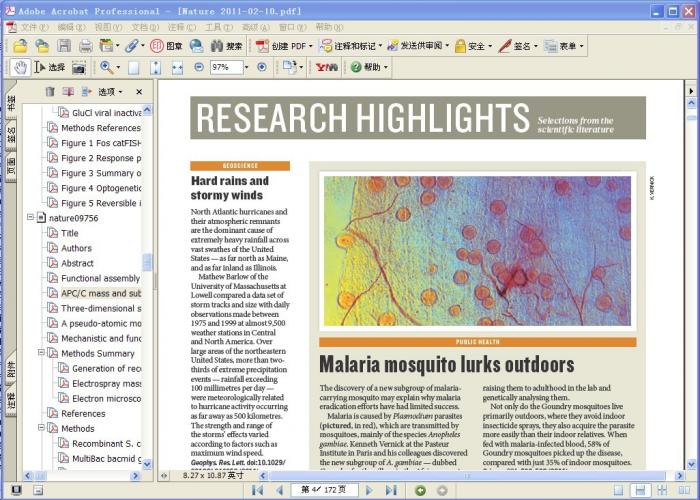
Task: Collapse the nature09756 bookmark node
Action: tap(30, 218)
